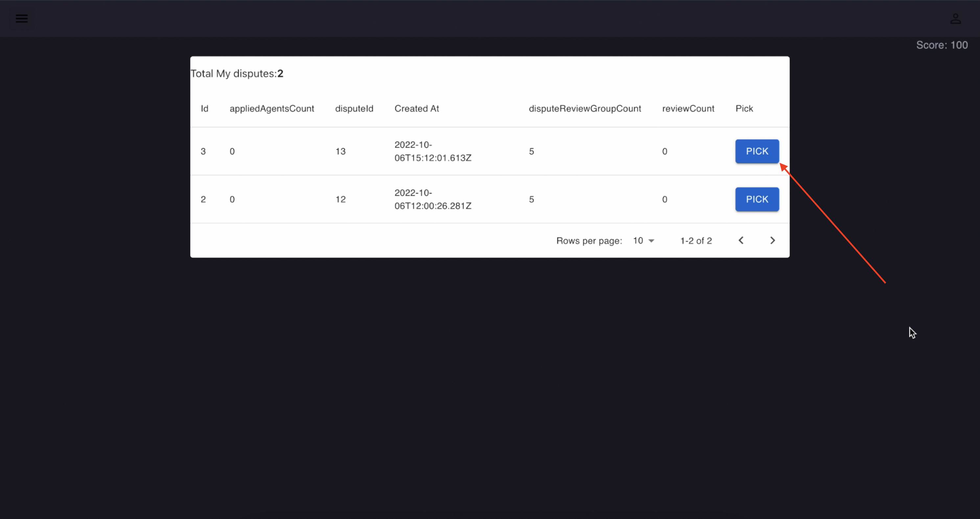Click the disputeId column header
This screenshot has height=519, width=980.
pyautogui.click(x=354, y=109)
